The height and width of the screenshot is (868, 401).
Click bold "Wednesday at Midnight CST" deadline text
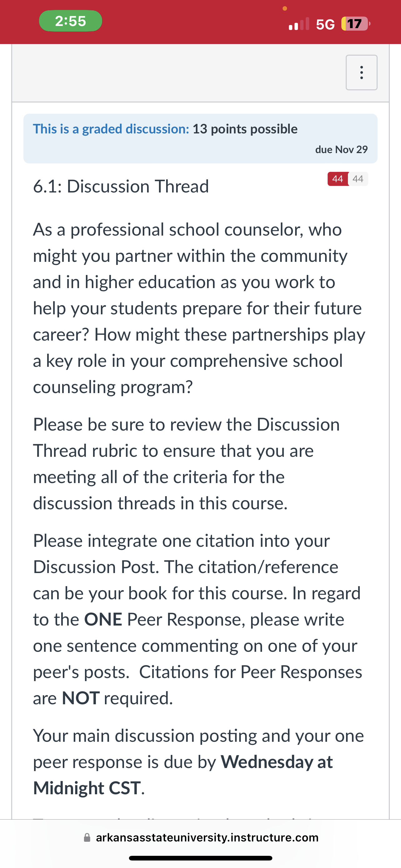click(x=183, y=775)
